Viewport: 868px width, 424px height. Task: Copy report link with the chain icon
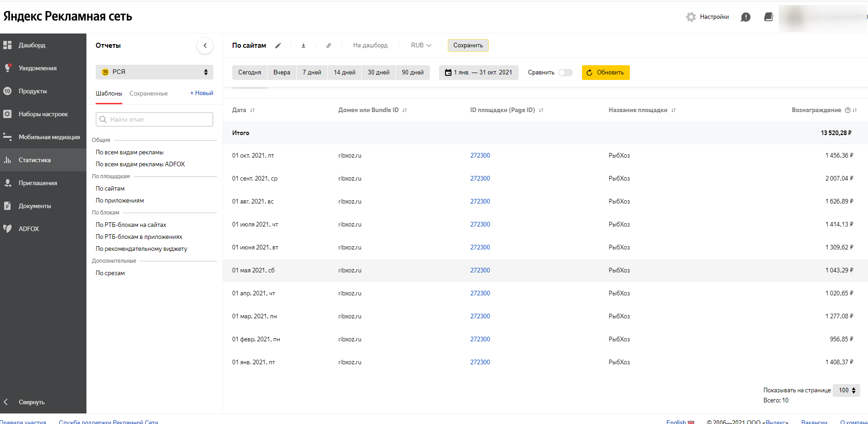[x=329, y=45]
